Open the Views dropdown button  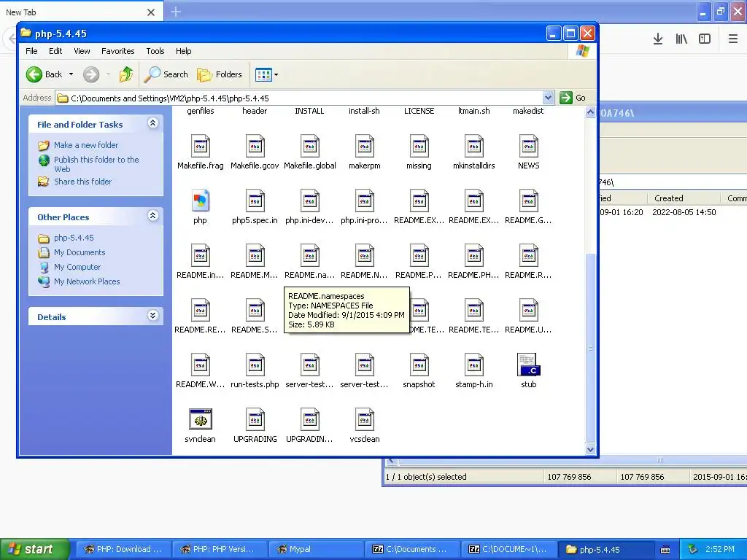click(267, 74)
